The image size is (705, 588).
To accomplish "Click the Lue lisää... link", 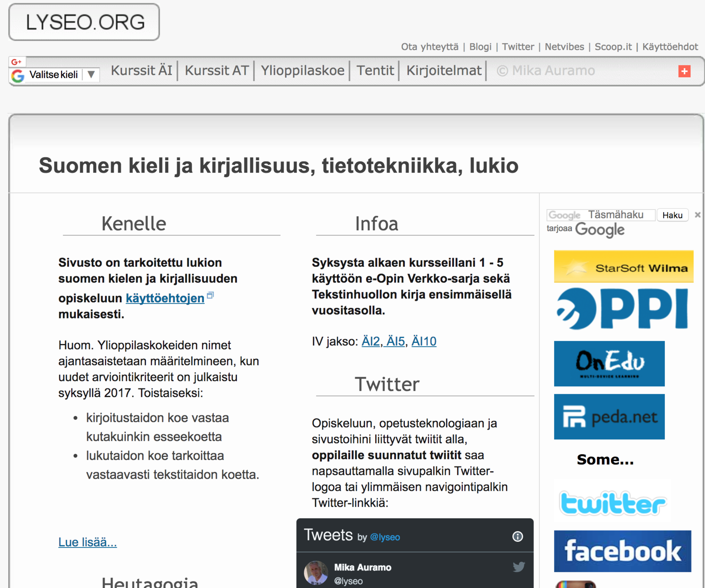I will pos(88,542).
